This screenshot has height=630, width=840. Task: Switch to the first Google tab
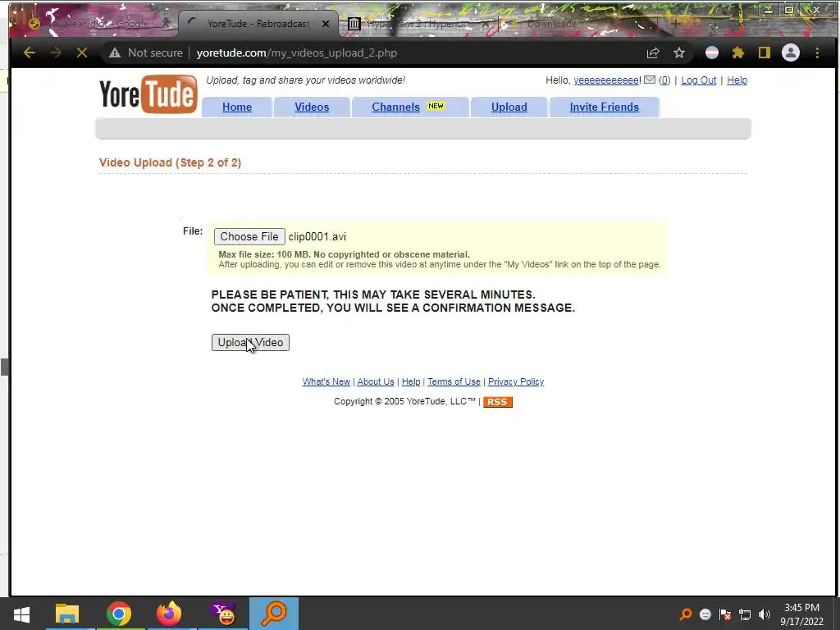(99, 24)
